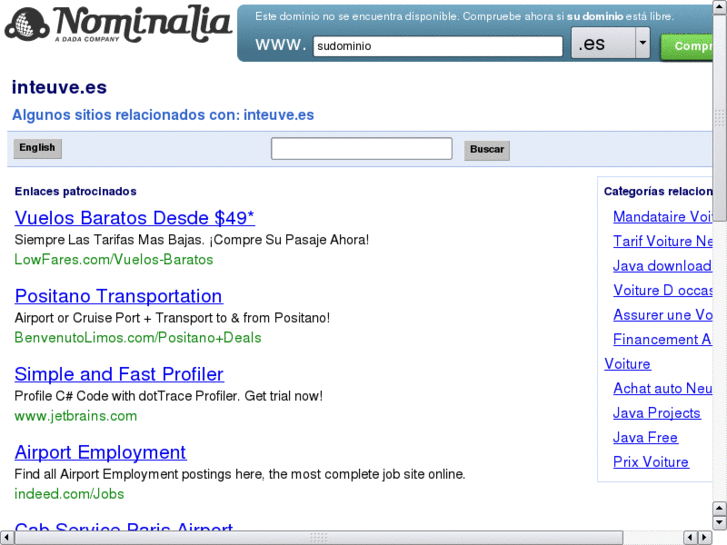Click the 'Enlaces patrocinados' label

[x=76, y=191]
